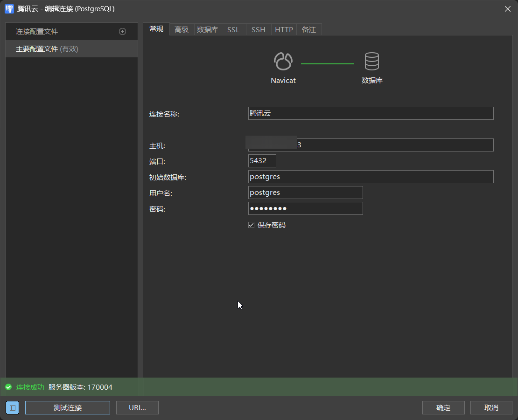Focus the 连接名称 input field
The width and height of the screenshot is (518, 420).
[371, 113]
